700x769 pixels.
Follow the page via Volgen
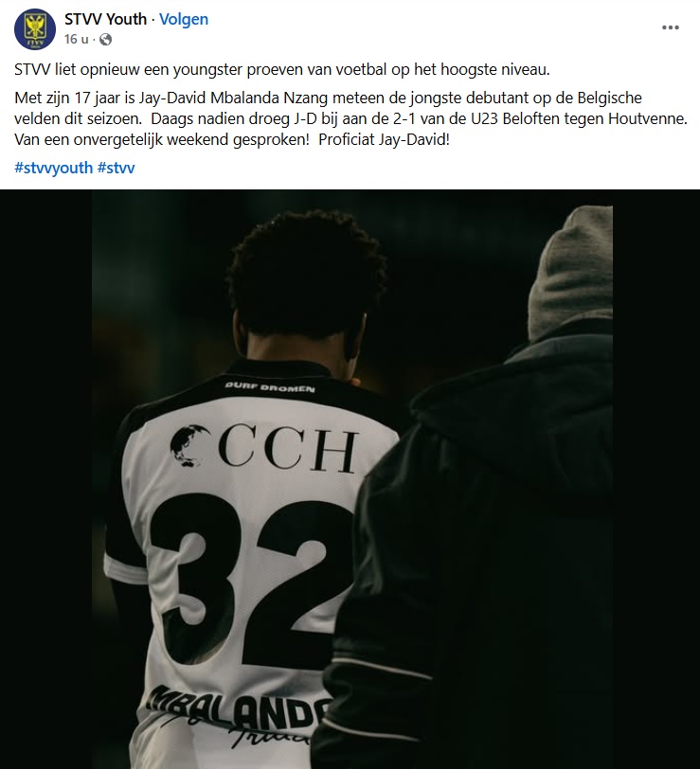[x=184, y=19]
